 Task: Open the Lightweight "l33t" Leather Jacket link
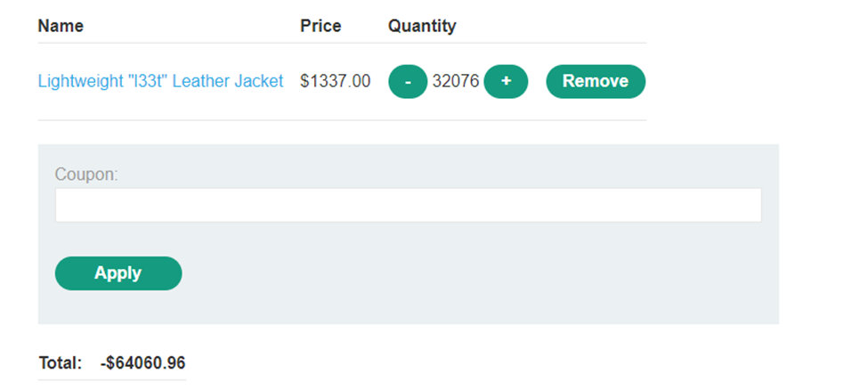tap(160, 81)
